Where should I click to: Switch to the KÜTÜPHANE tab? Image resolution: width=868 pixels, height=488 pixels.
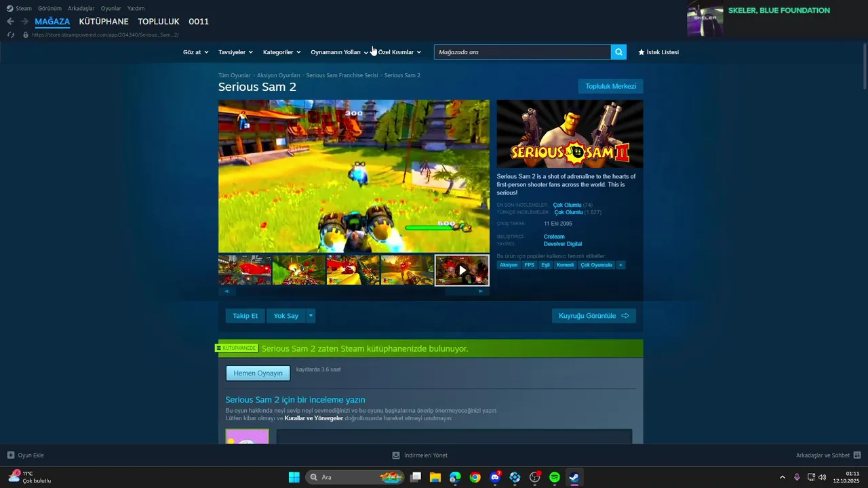pyautogui.click(x=104, y=22)
